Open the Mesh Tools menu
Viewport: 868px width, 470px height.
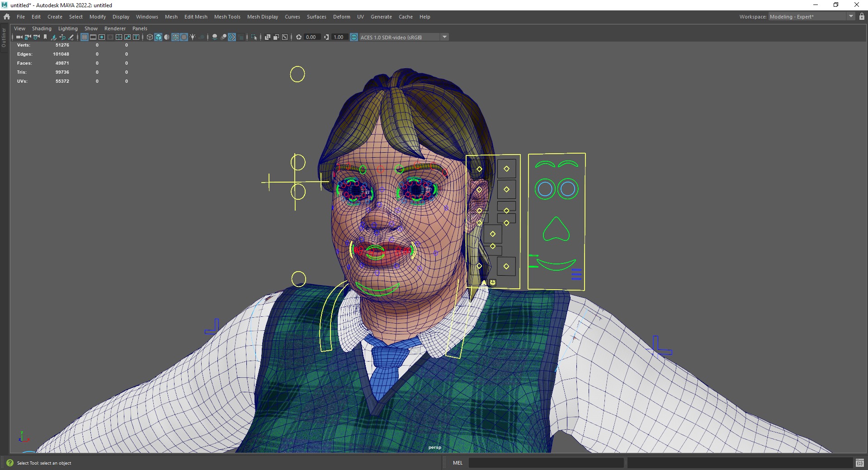click(227, 17)
